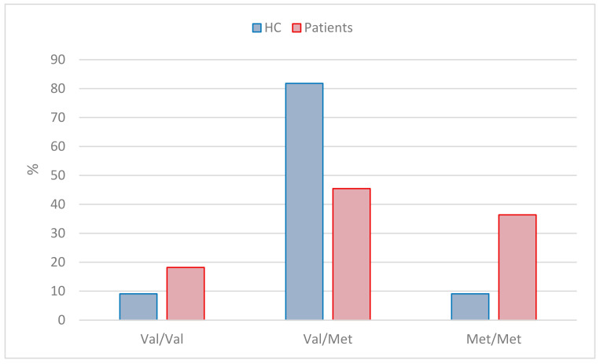The height and width of the screenshot is (364, 600).
Task: Select the tall HC bar for Val/Met
Action: [x=304, y=202]
